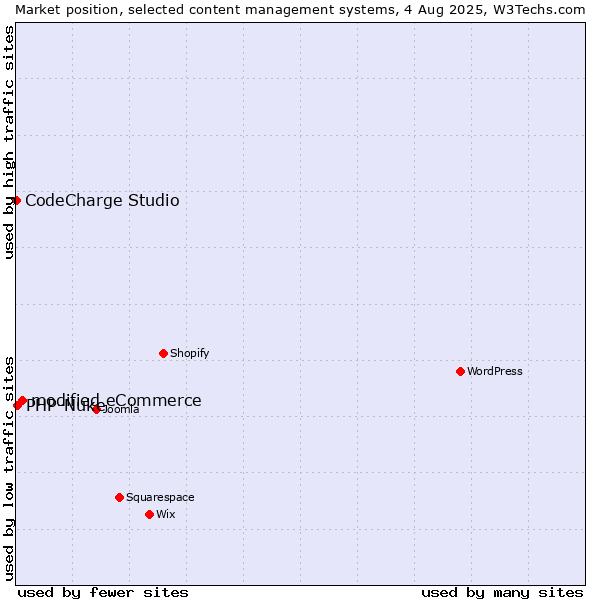
Task: Click the Squarespace red diamond marker
Action: (119, 497)
